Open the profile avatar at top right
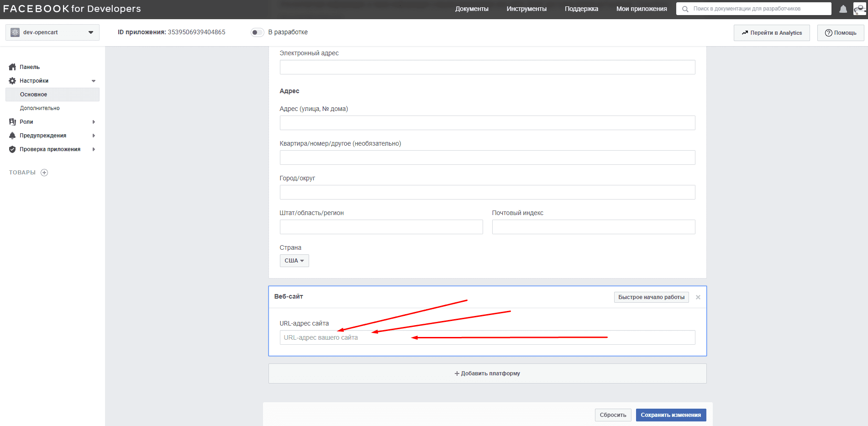This screenshot has width=868, height=426. coord(860,9)
